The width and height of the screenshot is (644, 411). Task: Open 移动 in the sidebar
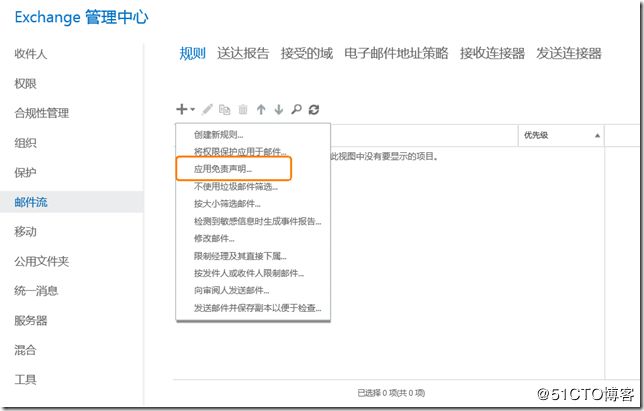coord(25,232)
